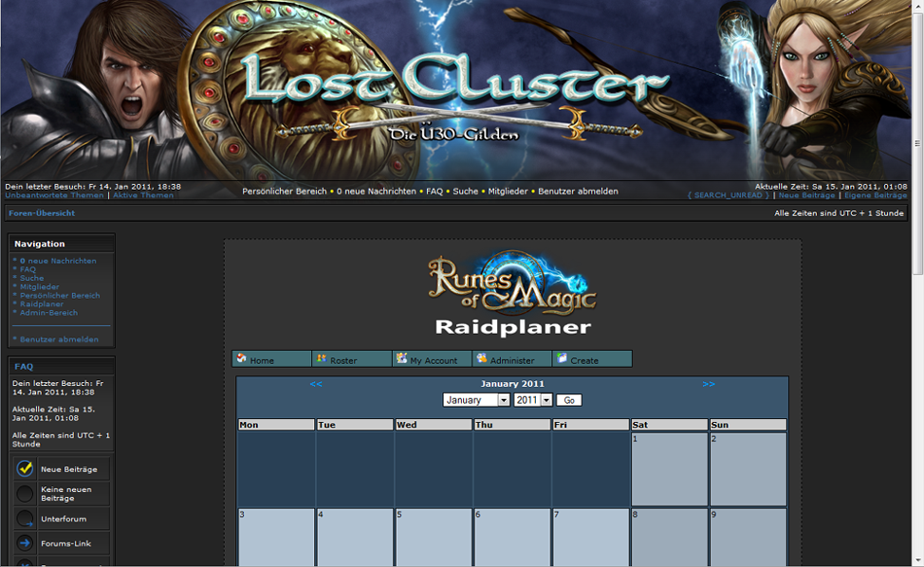The height and width of the screenshot is (567, 924).
Task: Click Mitglieder in Navigation sidebar
Action: tap(40, 287)
